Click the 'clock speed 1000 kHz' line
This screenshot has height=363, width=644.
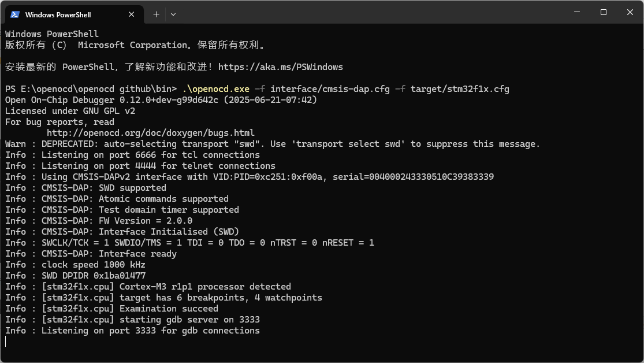tap(75, 264)
